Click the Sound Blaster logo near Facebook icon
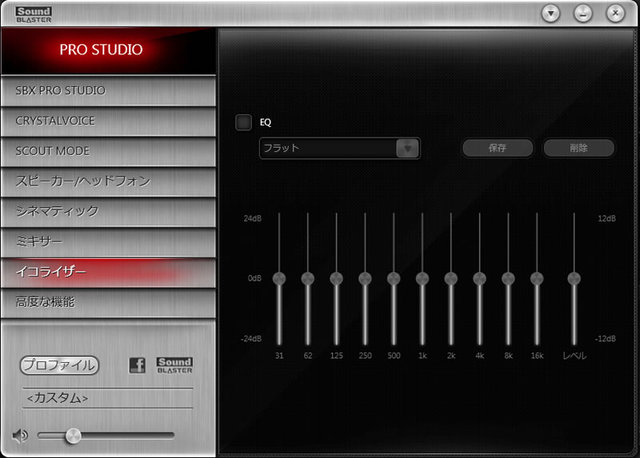The height and width of the screenshot is (458, 640). pos(175,365)
